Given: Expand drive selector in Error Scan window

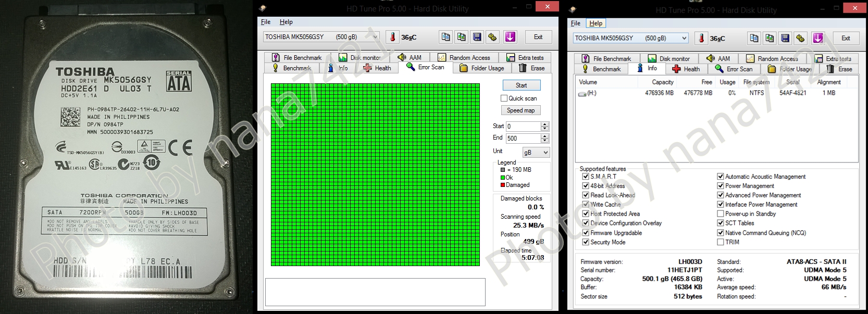Looking at the screenshot, I should coord(375,37).
